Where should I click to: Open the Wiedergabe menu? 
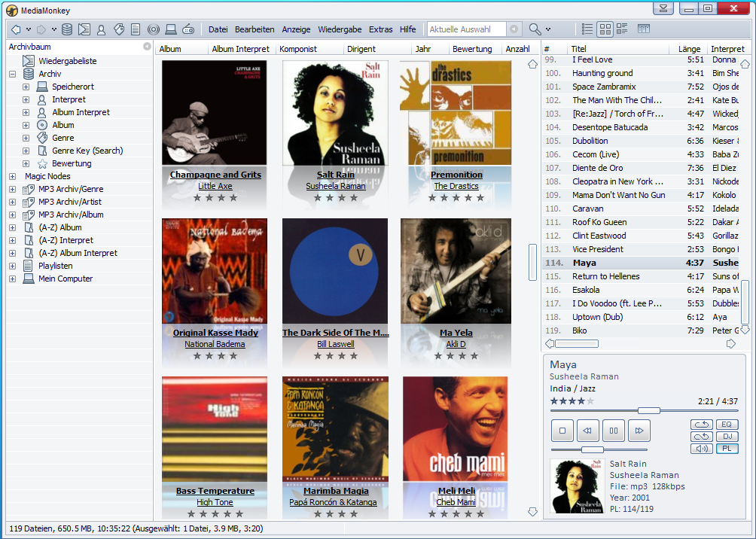[340, 29]
